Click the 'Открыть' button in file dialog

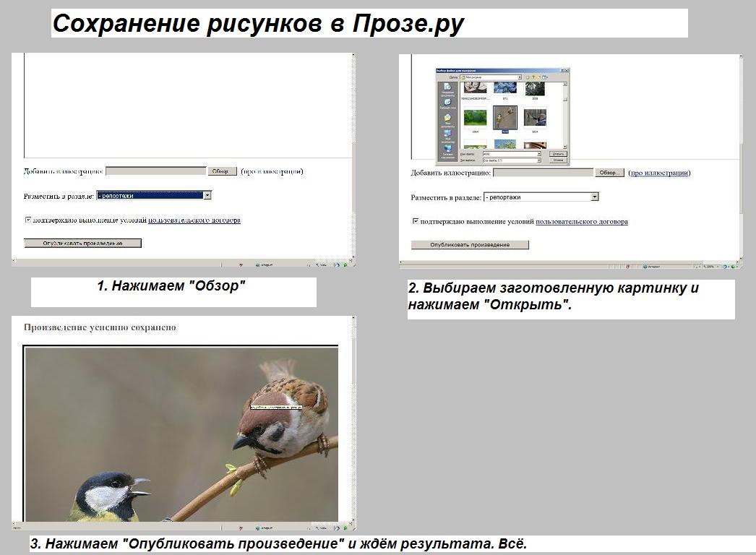[558, 154]
